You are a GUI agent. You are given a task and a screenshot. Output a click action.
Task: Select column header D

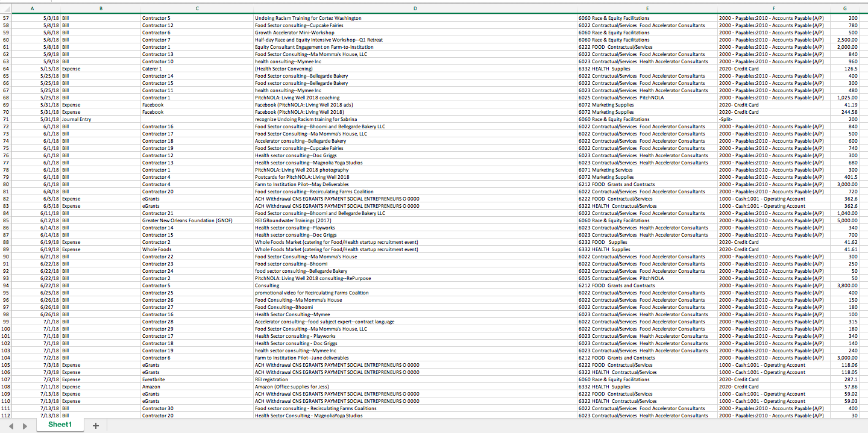coord(415,8)
